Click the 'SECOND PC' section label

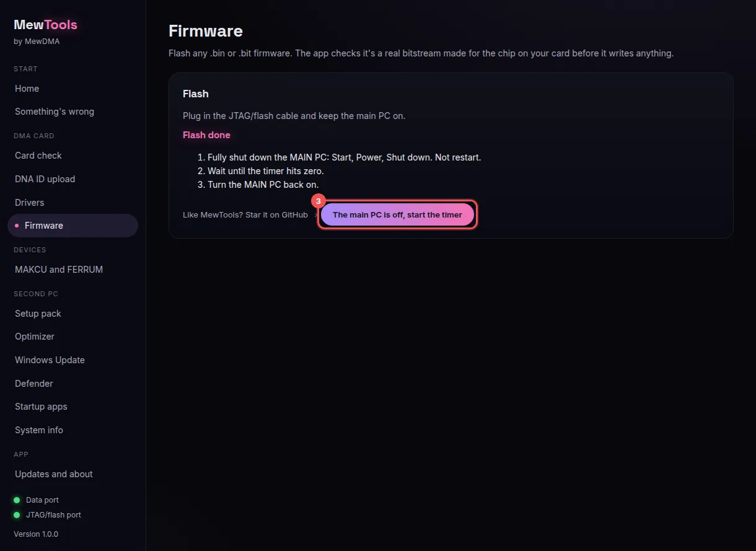click(36, 294)
